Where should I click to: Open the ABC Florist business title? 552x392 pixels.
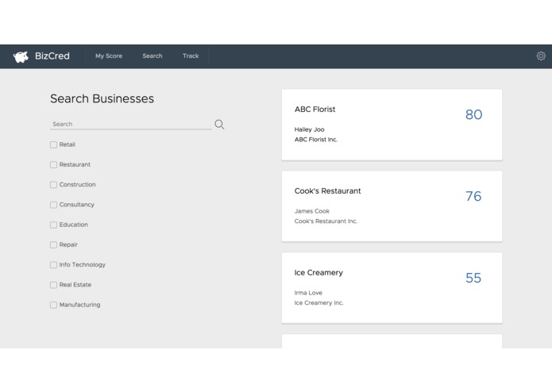tap(315, 110)
